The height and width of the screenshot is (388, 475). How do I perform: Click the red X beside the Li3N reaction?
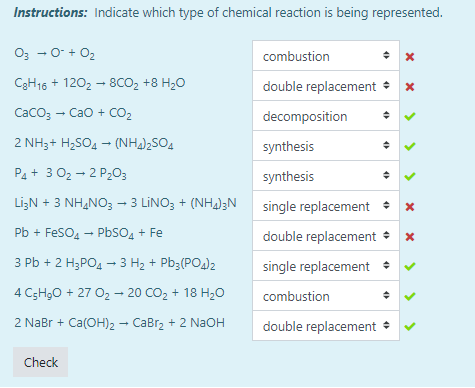[x=410, y=207]
